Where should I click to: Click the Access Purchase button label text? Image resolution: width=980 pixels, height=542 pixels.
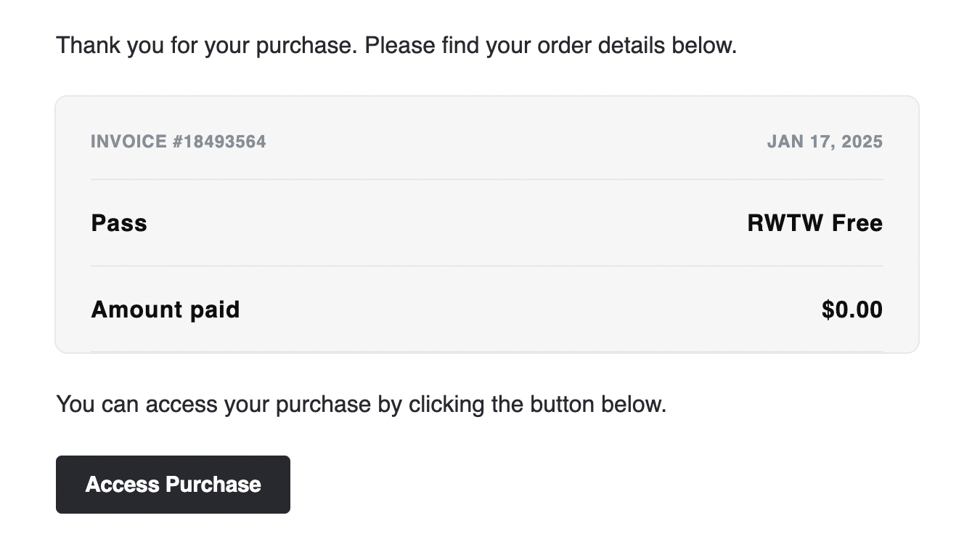click(173, 484)
